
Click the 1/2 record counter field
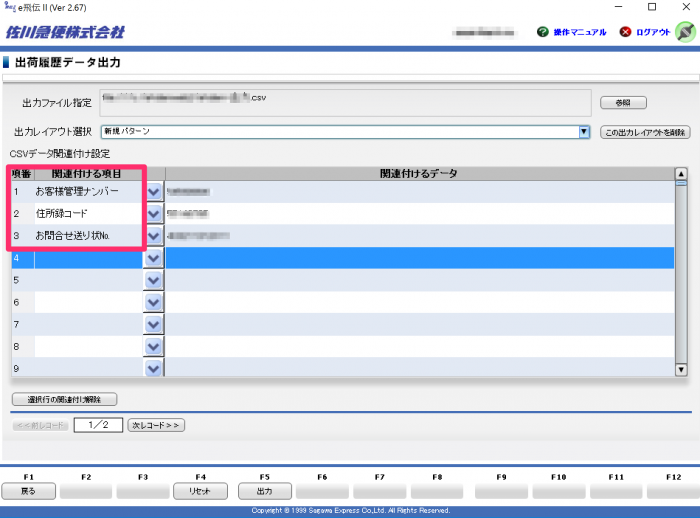click(x=98, y=425)
